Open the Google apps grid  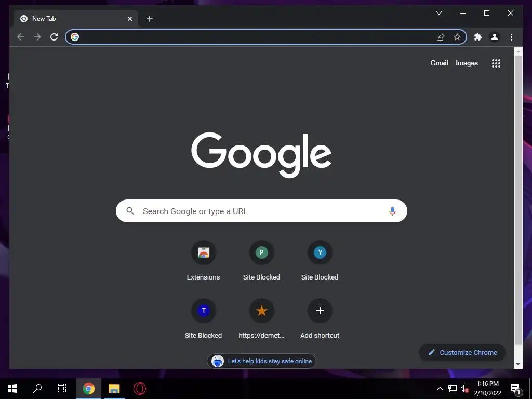[496, 63]
